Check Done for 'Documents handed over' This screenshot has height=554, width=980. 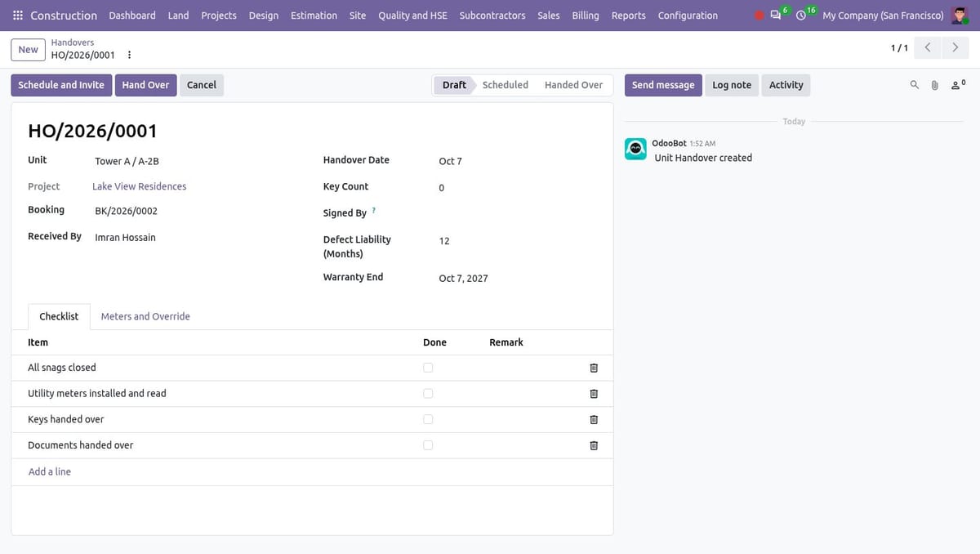pyautogui.click(x=428, y=445)
